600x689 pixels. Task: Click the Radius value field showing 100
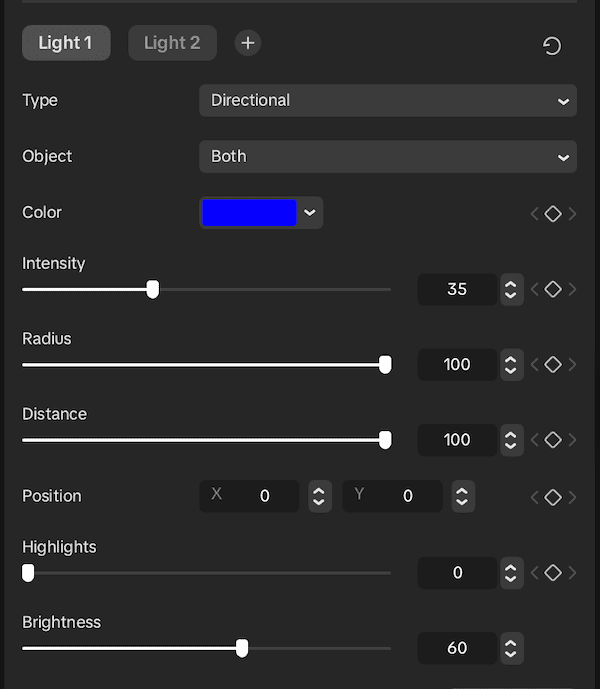(x=457, y=365)
